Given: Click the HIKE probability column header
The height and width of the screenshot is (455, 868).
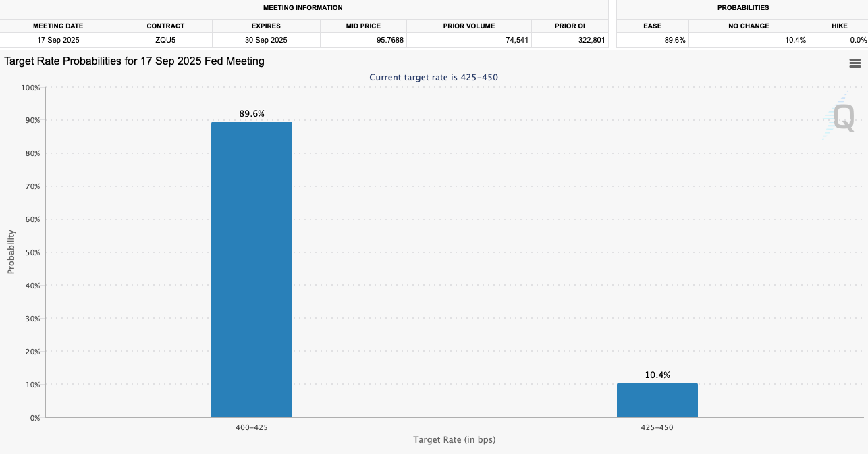Looking at the screenshot, I should [839, 26].
